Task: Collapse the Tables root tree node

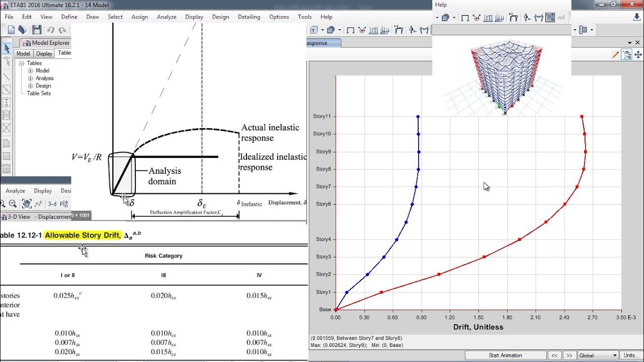Action: (x=22, y=63)
